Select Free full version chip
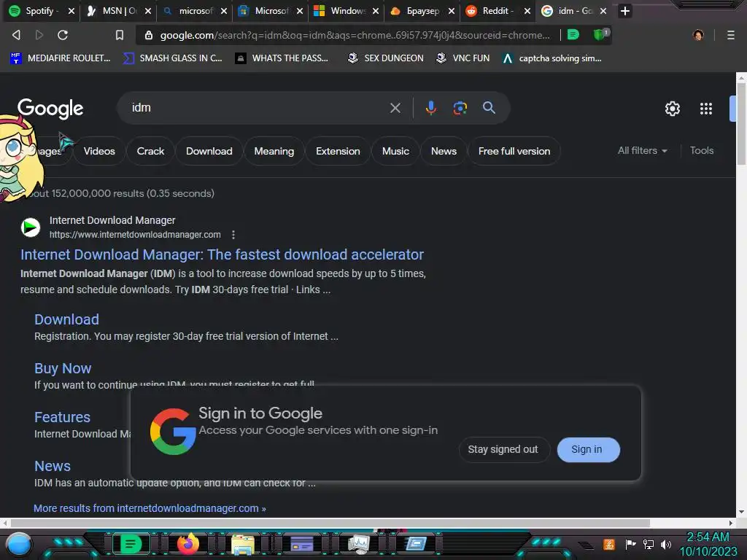The width and height of the screenshot is (747, 560). click(514, 151)
